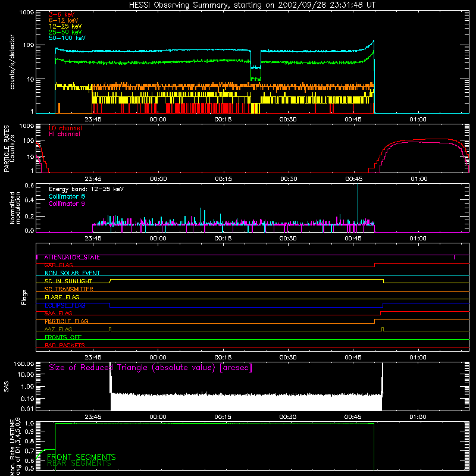This screenshot has height=476, width=476.
Task: Click the SC_IN_SUNLIGHT rising step near 23:49
Action: 110,281
